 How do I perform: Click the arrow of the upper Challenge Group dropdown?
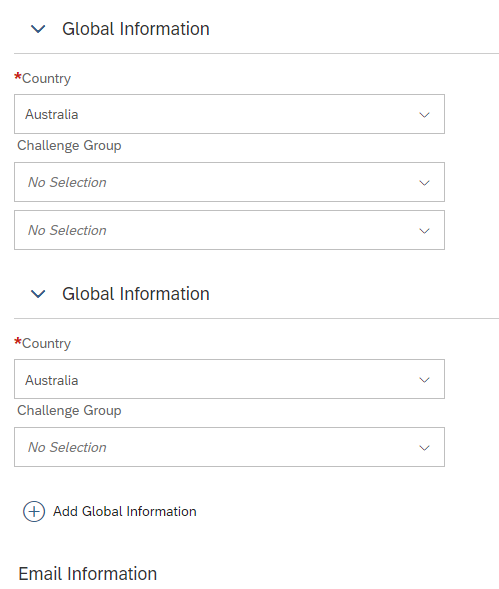(x=424, y=183)
